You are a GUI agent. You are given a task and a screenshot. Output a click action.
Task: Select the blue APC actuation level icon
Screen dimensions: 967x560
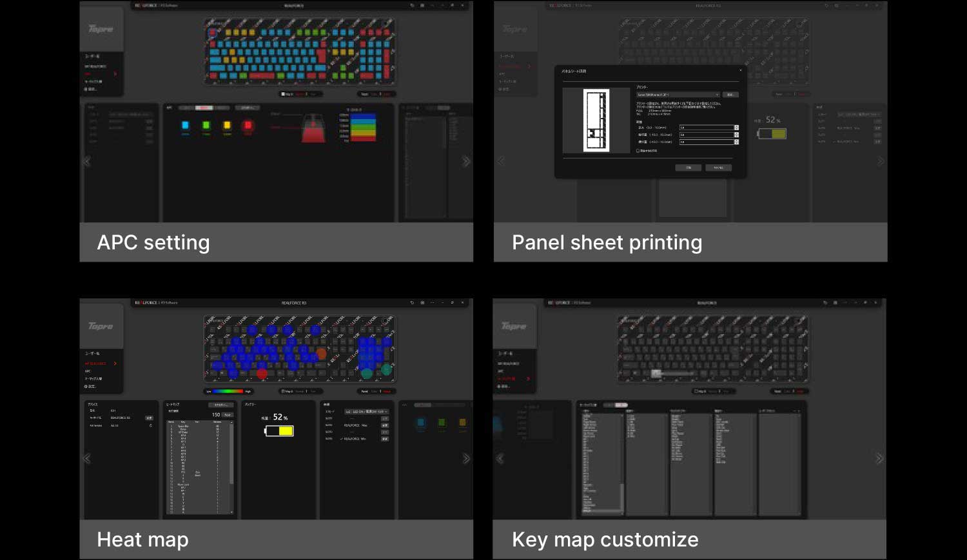pos(186,126)
